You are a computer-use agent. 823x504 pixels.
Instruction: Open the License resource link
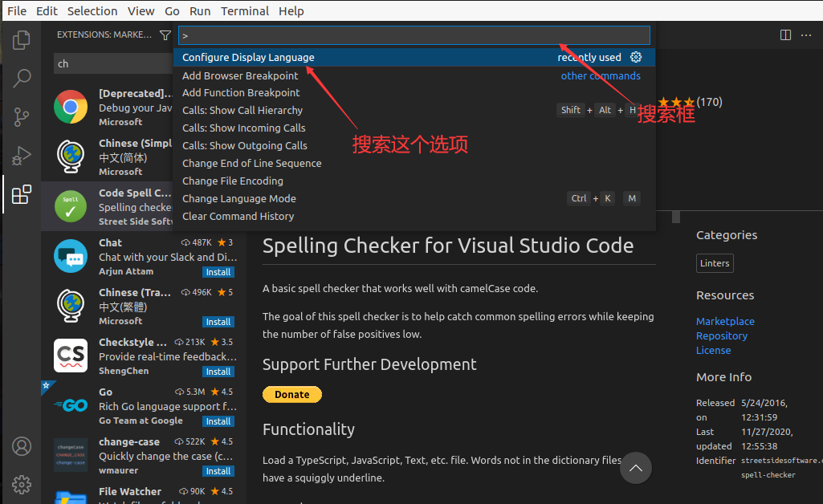(x=713, y=351)
